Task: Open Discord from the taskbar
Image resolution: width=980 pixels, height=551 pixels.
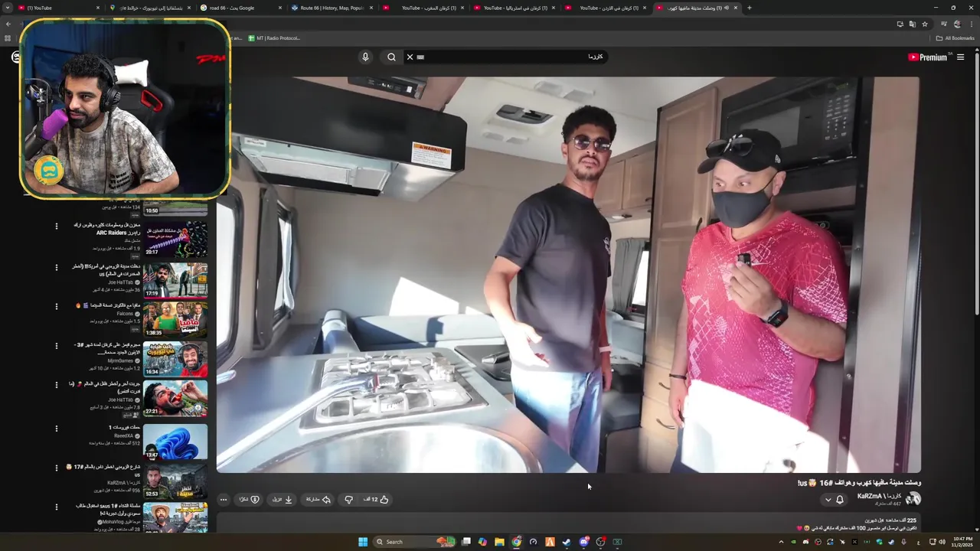Action: [x=583, y=542]
